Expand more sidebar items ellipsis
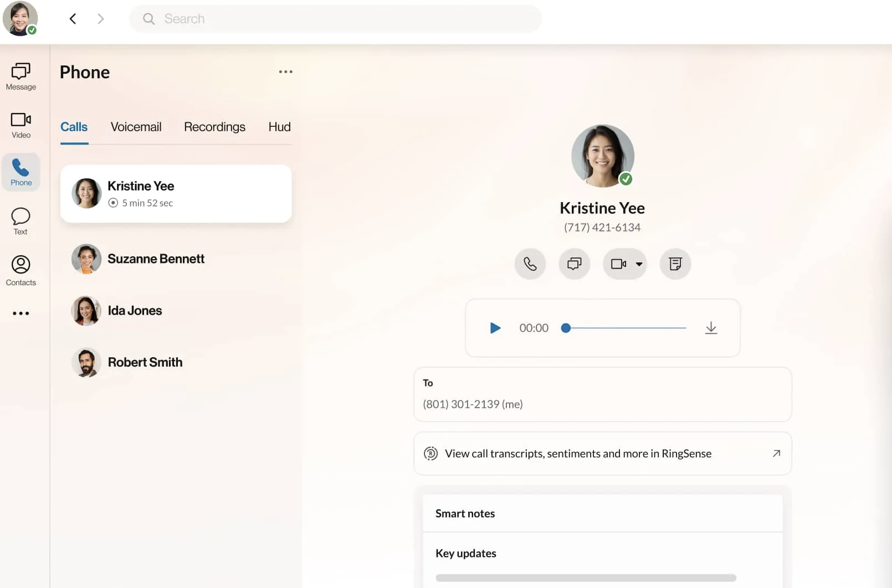Image resolution: width=892 pixels, height=588 pixels. (20, 313)
